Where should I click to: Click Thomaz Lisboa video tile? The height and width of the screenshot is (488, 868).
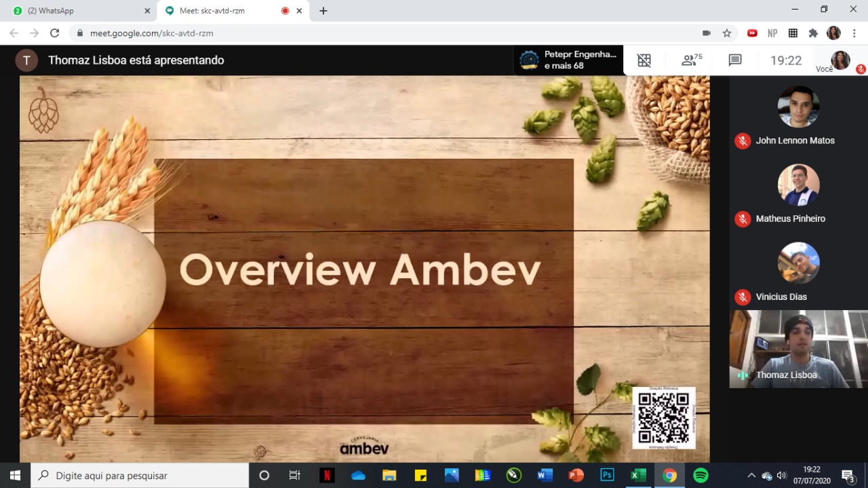coord(798,349)
